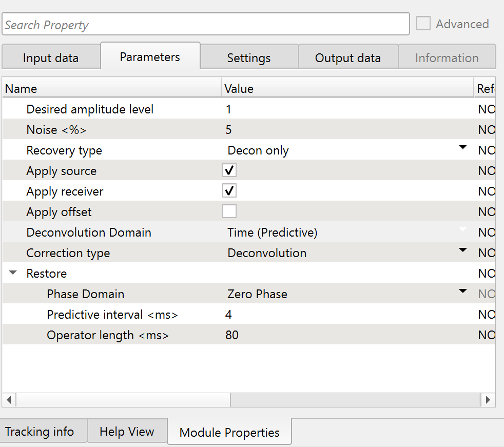
Task: Click the horizontal scrollbar right arrow
Action: tap(488, 400)
